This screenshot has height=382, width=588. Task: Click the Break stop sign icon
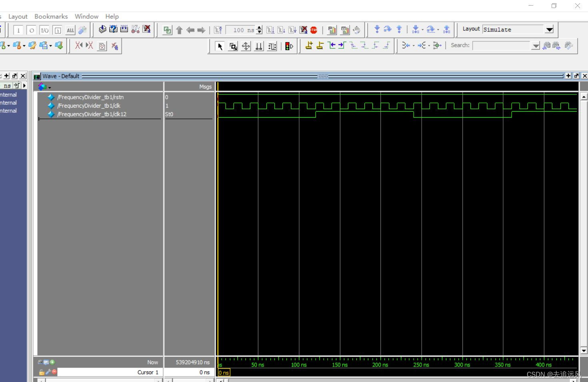[x=314, y=30]
